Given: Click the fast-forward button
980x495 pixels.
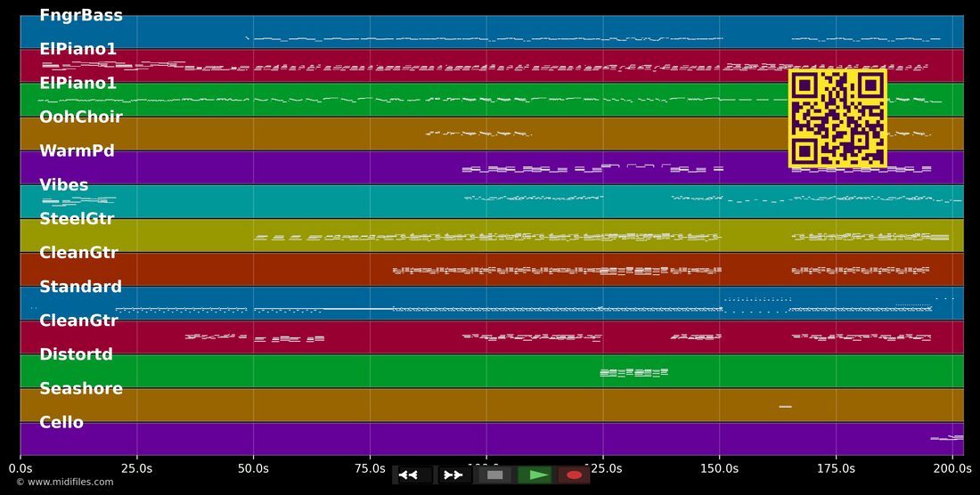Looking at the screenshot, I should pyautogui.click(x=453, y=475).
